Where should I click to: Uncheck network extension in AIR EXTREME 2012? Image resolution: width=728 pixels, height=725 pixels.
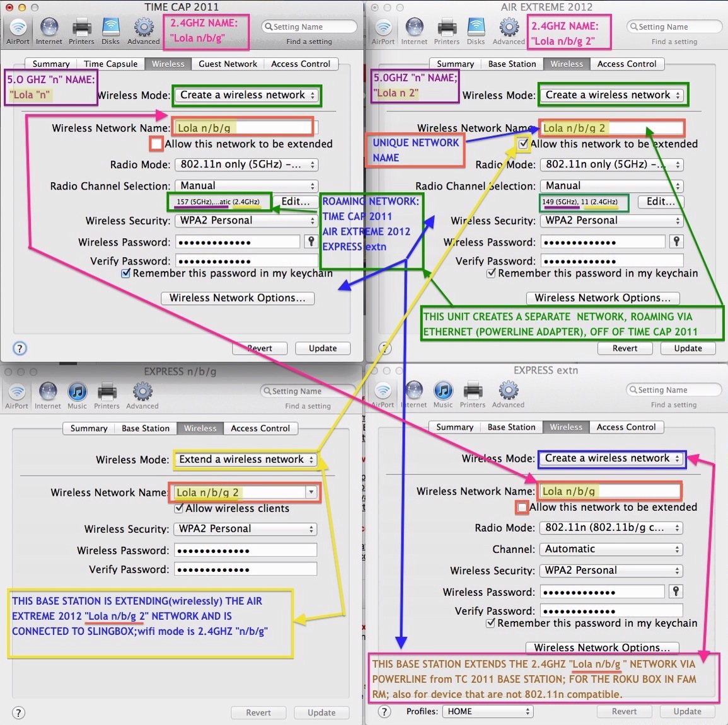coord(523,144)
